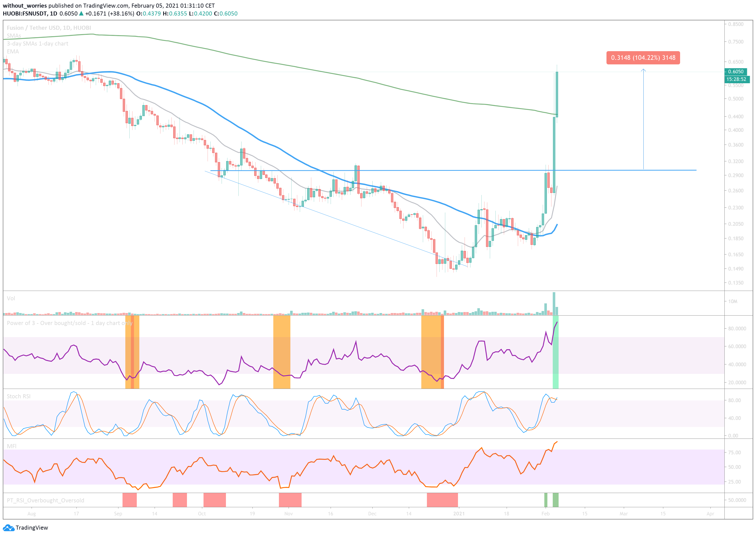Click the 15:28:52 bar countdown tag
Screen dimensions: 756x536
point(737,79)
